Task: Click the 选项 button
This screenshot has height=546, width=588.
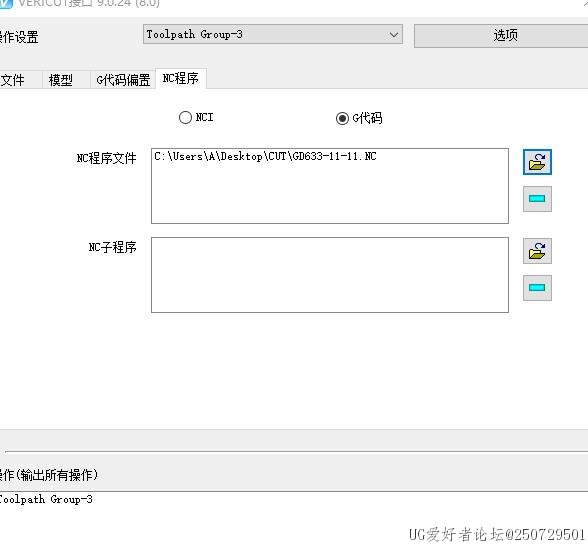Action: (505, 36)
